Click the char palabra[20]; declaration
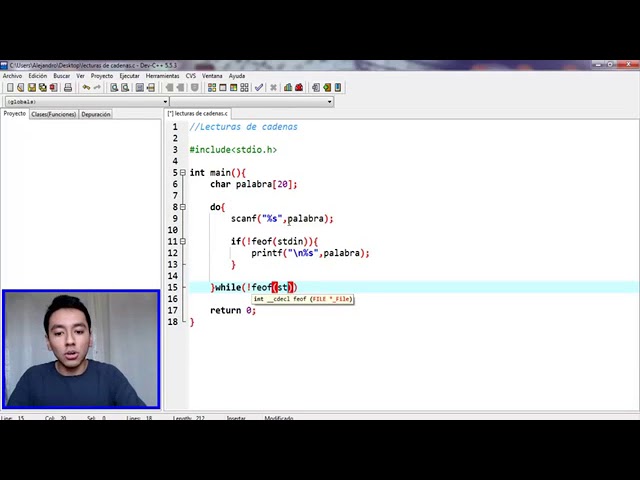640x480 pixels. 253,184
